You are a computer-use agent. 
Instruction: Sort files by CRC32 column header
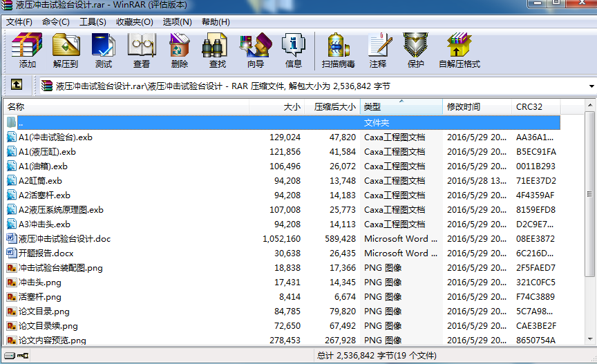(536, 106)
